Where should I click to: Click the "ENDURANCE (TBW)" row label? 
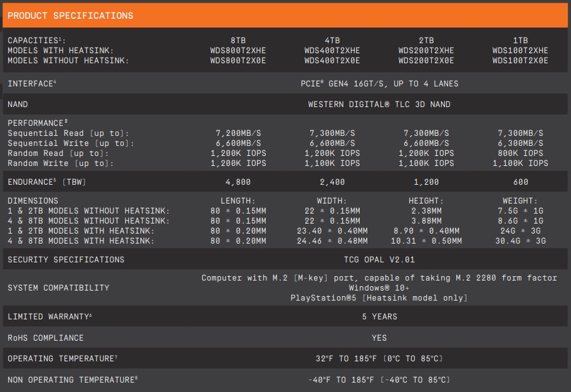[x=46, y=182]
